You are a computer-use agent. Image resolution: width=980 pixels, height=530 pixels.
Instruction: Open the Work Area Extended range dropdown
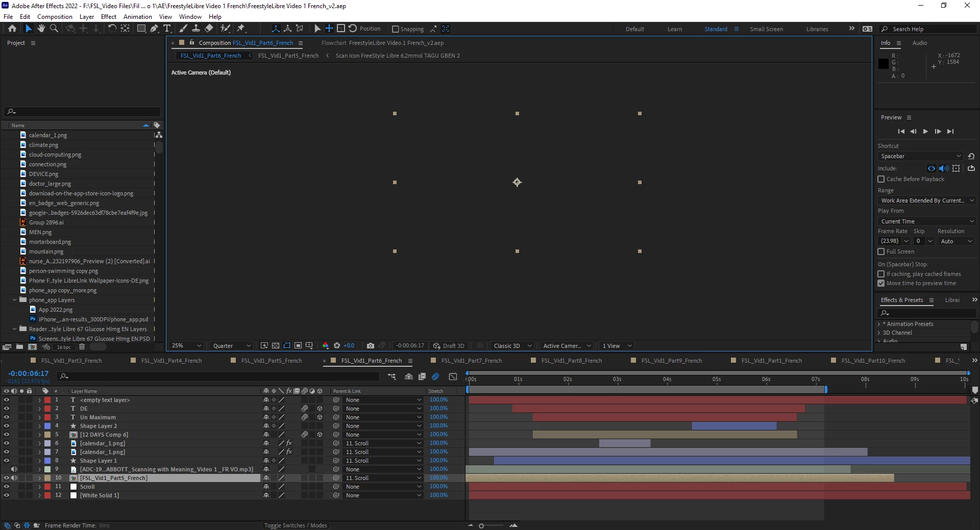[x=927, y=200]
